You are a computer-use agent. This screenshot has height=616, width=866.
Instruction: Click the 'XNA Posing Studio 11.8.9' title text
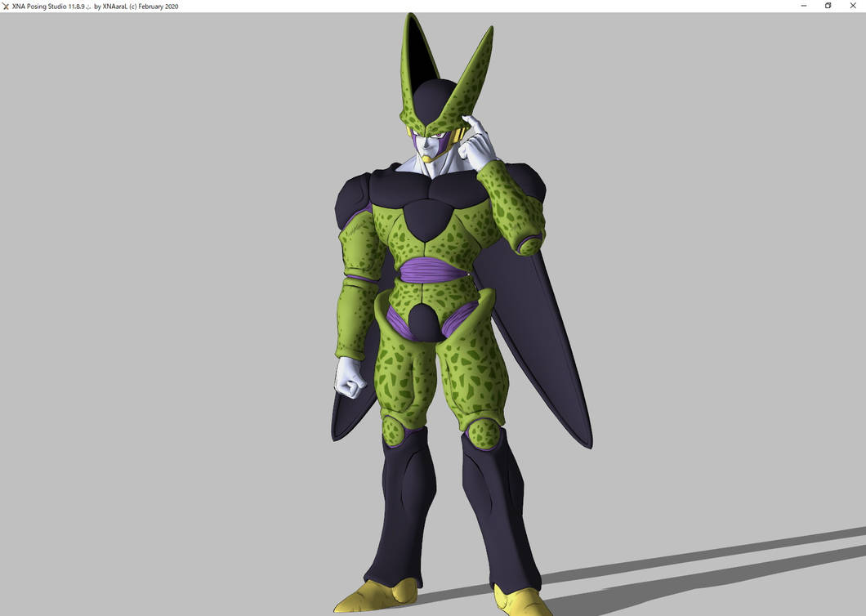pyautogui.click(x=48, y=7)
